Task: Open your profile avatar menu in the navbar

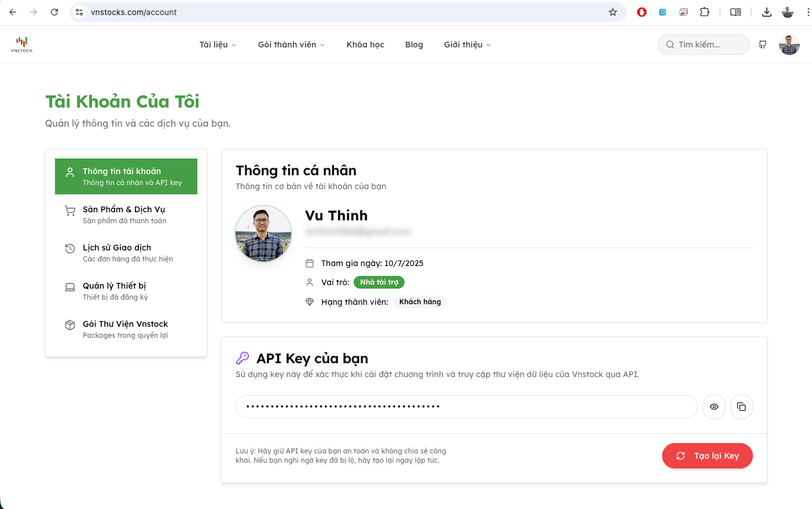Action: [789, 45]
